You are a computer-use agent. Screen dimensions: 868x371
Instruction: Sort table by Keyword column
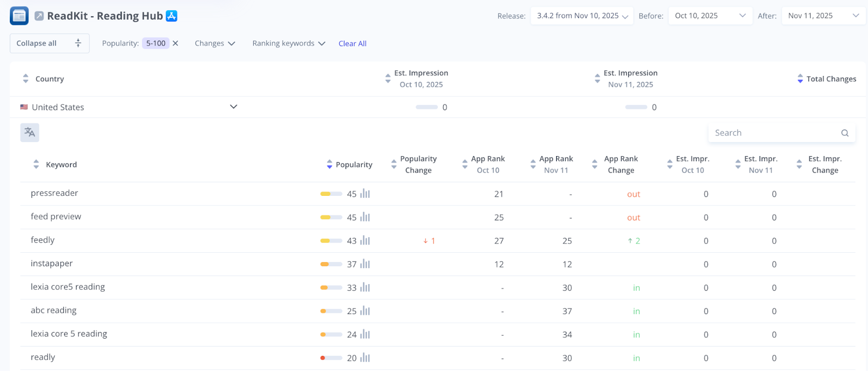(x=36, y=164)
